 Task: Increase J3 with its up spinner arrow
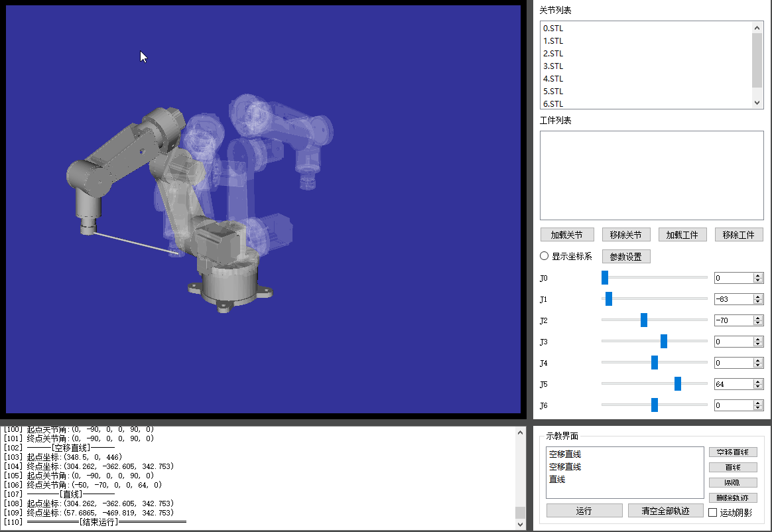[758, 339]
